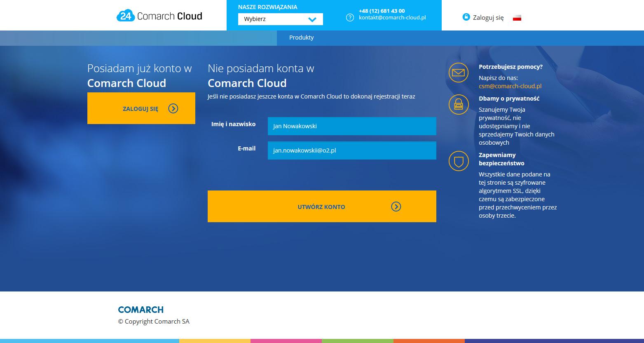Click the dropdown chevron next to Wybierz

click(x=312, y=19)
